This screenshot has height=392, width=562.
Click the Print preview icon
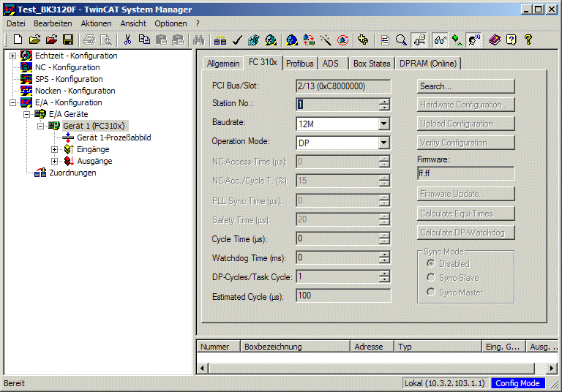tap(106, 39)
